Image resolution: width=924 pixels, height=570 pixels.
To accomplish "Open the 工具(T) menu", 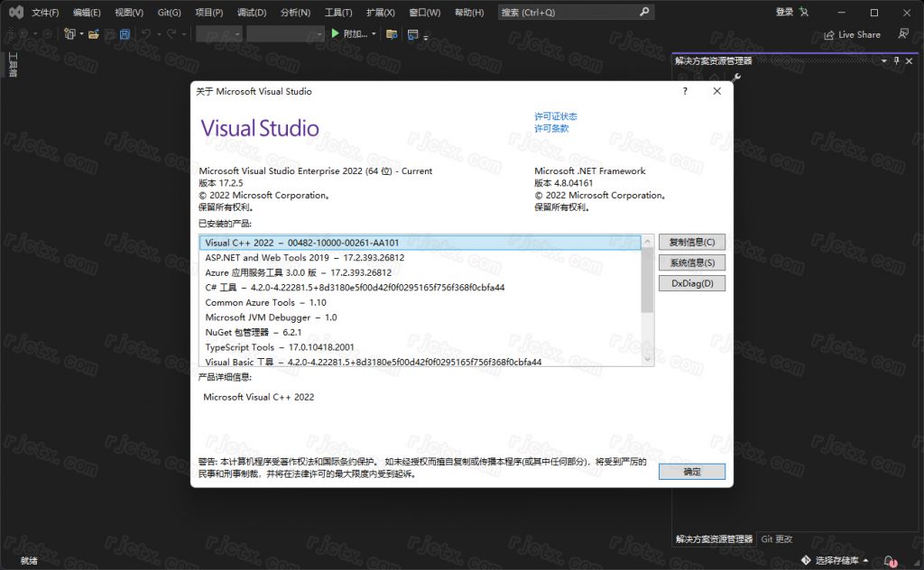I will (338, 13).
